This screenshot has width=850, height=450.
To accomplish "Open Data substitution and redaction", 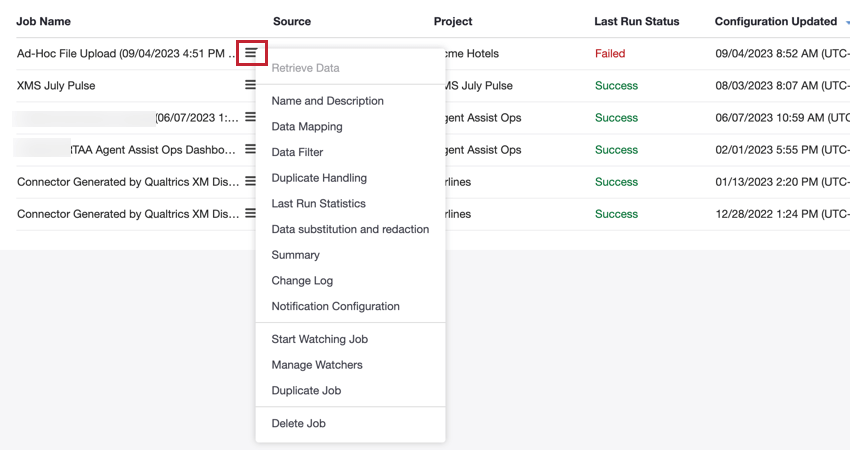I will (x=350, y=229).
